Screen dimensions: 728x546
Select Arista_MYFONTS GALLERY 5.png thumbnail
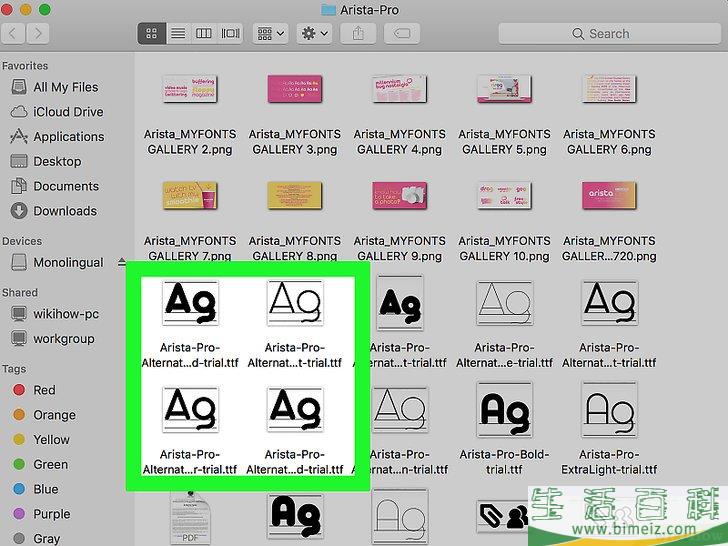pyautogui.click(x=504, y=89)
